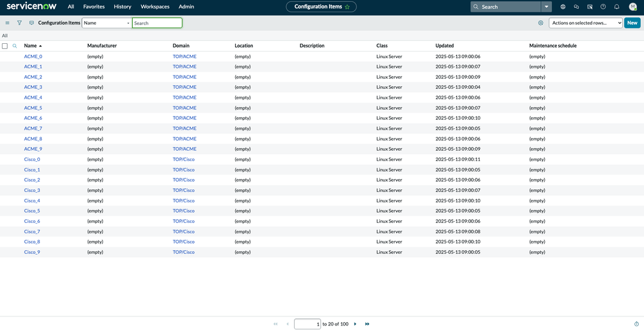Image resolution: width=644 pixels, height=330 pixels.
Task: Open TOP/ACME domain link for ACME_3
Action: [x=184, y=87]
